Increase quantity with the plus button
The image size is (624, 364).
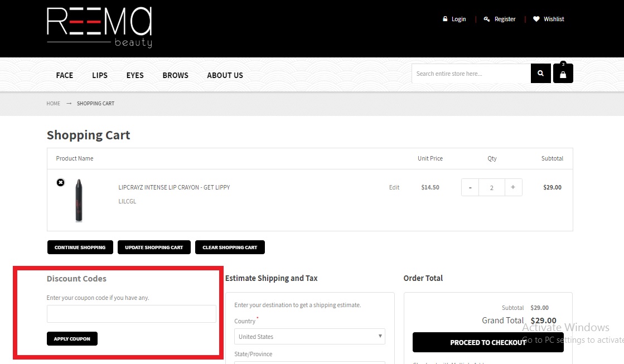coord(513,187)
